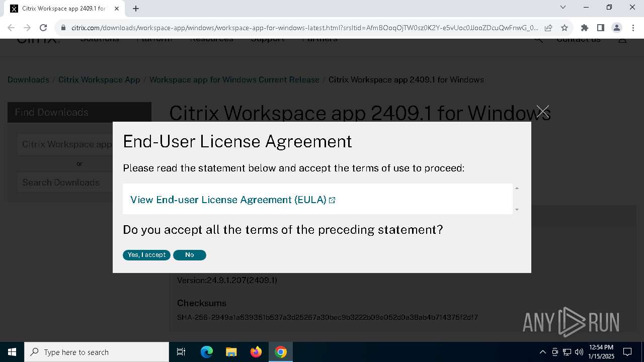Decline the license with the No button
The height and width of the screenshot is (362, 644).
coord(190,255)
